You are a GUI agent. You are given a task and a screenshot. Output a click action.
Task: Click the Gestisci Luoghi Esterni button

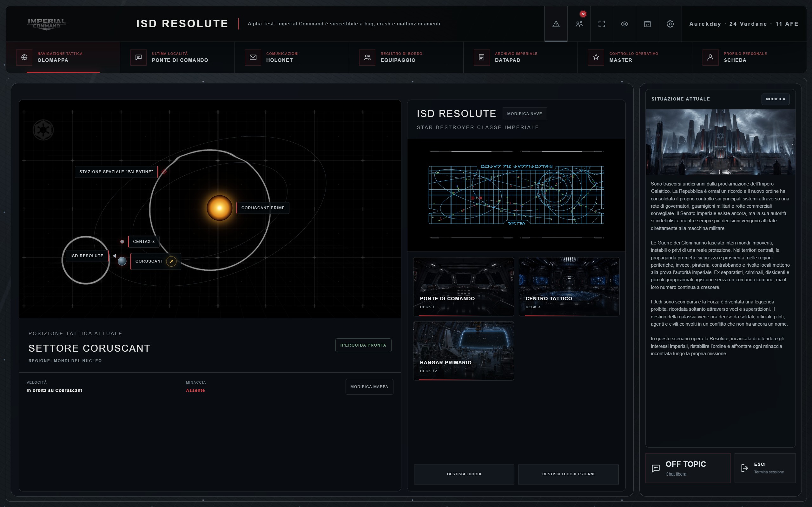568,474
